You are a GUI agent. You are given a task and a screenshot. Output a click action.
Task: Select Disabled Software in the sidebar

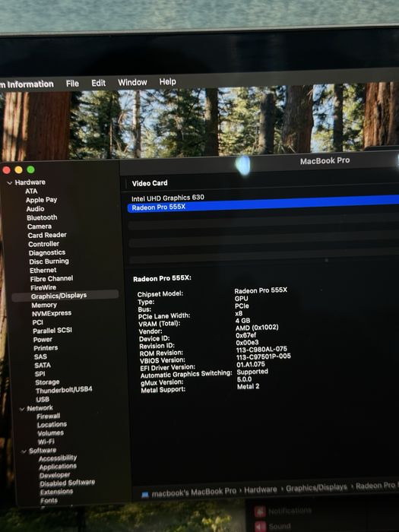[68, 483]
